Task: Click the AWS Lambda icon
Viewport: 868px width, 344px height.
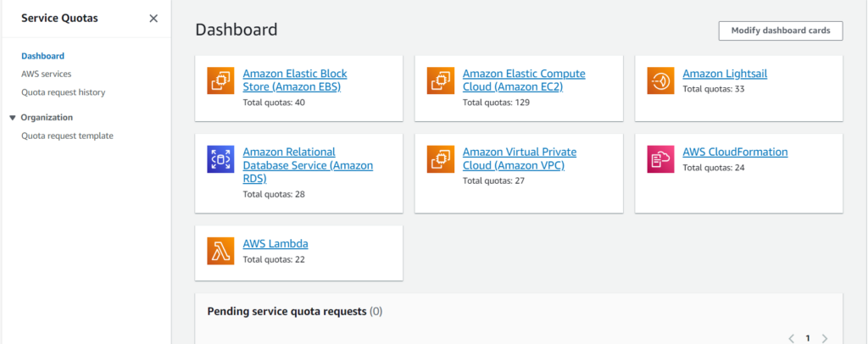Action: 220,252
